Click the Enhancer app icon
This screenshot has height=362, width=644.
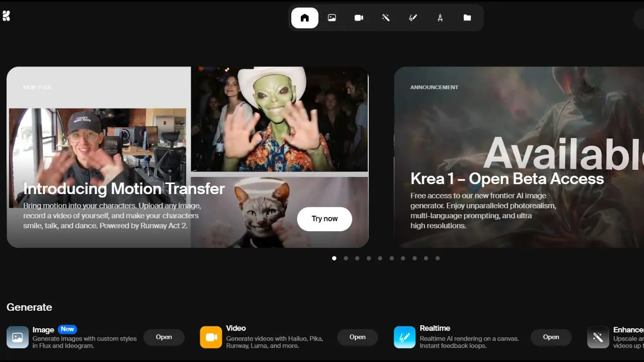click(x=598, y=337)
